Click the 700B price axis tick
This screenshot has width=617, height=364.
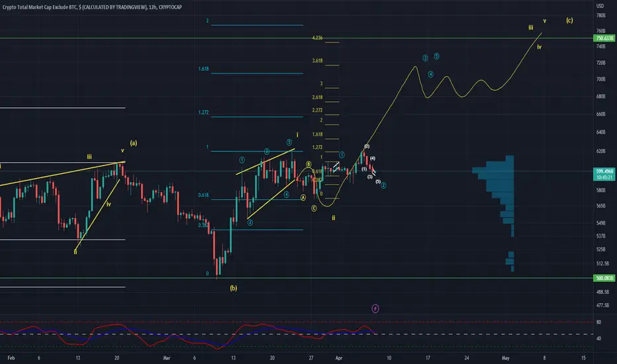(x=600, y=79)
